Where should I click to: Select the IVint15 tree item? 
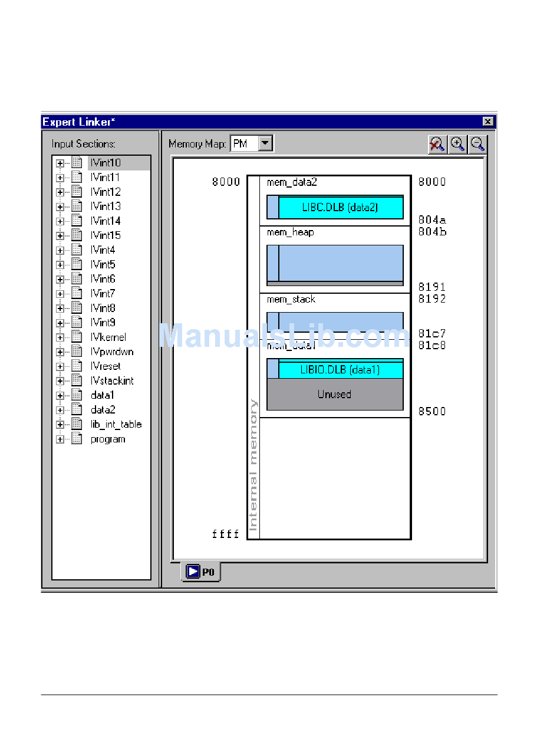[106, 235]
